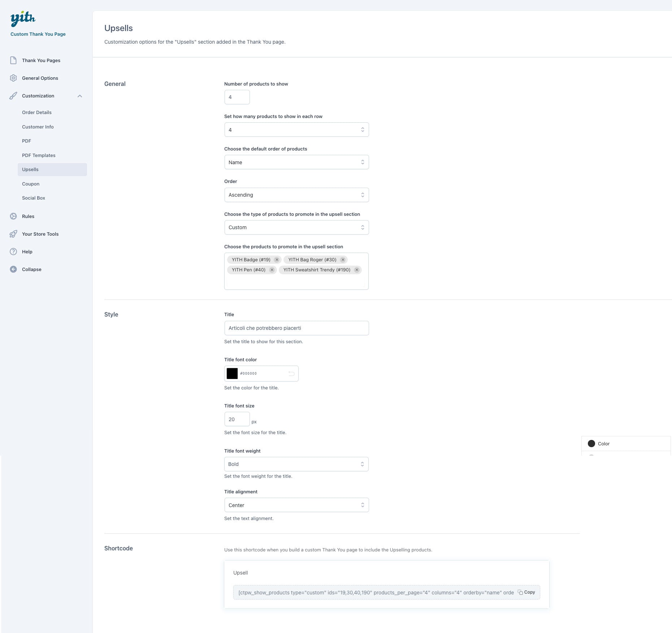Open the default order of products dropdown
The image size is (672, 633).
pos(296,162)
